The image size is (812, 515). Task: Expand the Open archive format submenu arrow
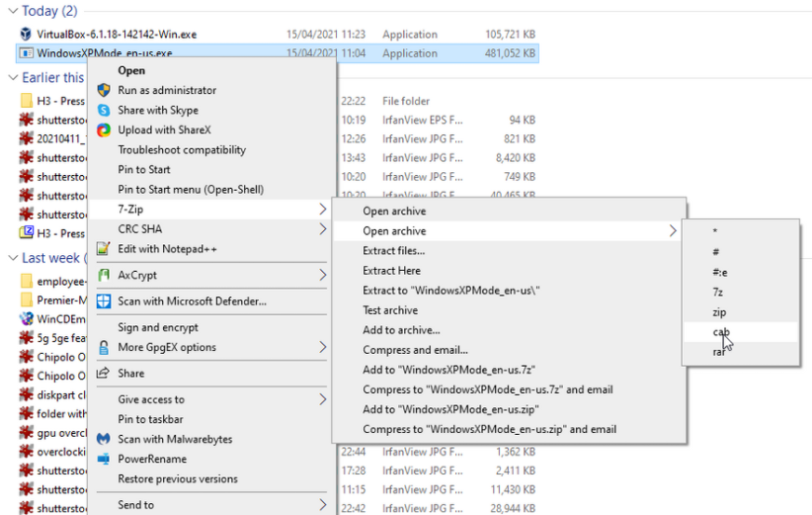(673, 231)
